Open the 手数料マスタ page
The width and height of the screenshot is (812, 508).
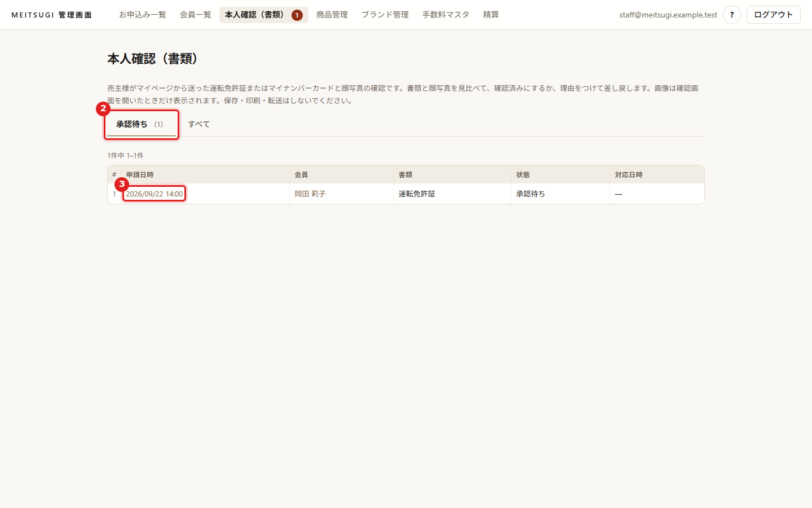(x=446, y=15)
